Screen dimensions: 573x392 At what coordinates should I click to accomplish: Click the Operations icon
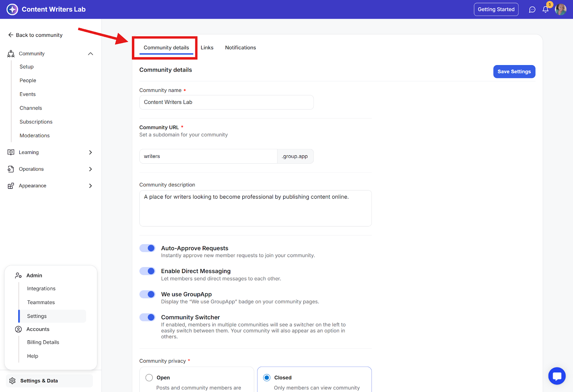tap(11, 169)
